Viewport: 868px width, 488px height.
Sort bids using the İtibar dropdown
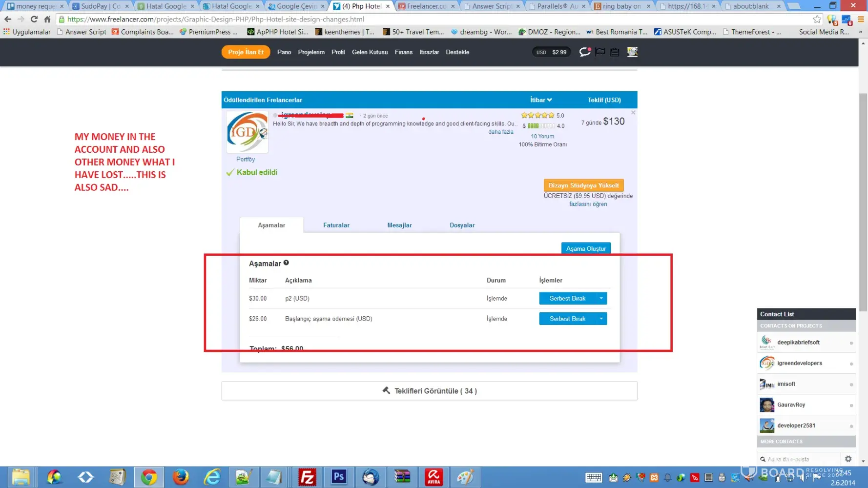[541, 100]
